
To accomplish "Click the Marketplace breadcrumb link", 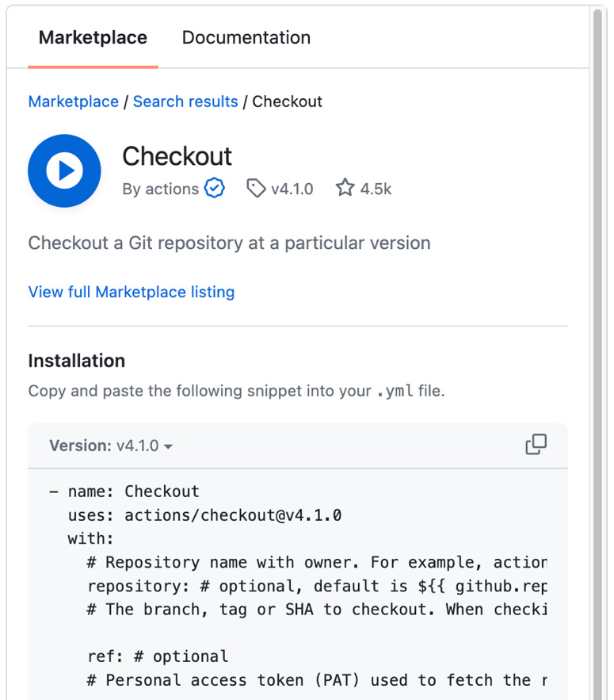I will click(73, 101).
